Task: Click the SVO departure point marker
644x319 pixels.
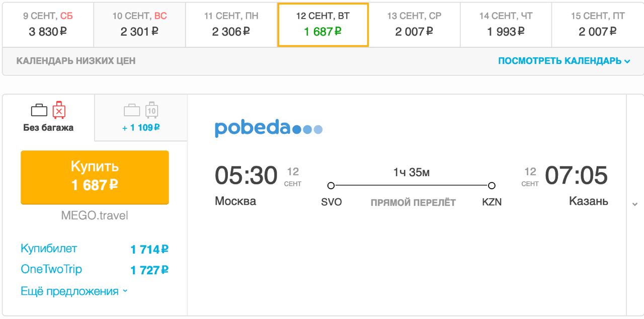Action: [331, 185]
